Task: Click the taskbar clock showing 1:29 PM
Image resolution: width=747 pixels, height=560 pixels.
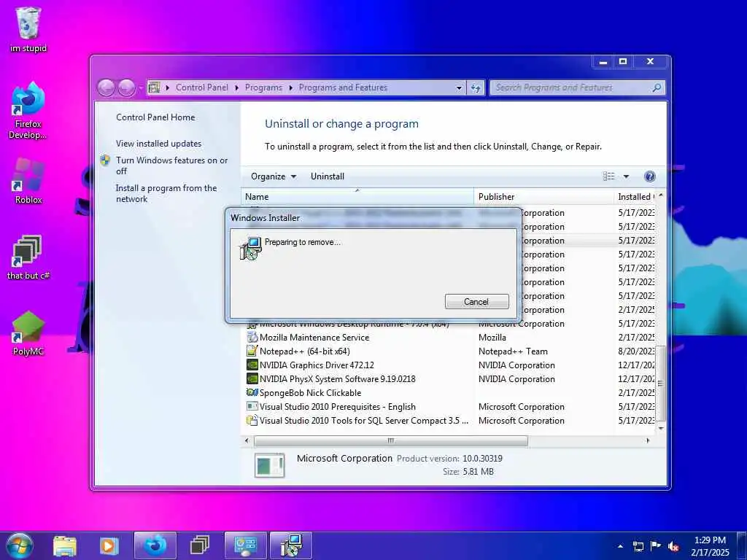Action: [710, 546]
